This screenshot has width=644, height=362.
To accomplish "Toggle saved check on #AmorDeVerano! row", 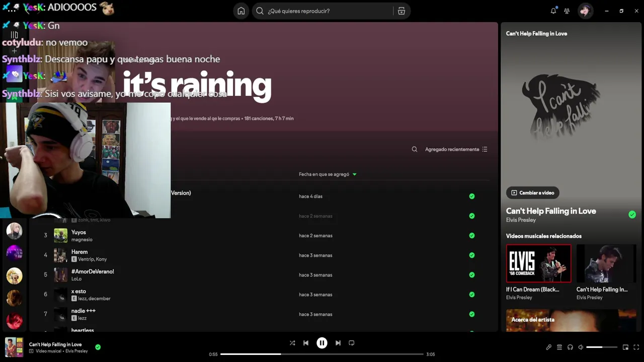I will pyautogui.click(x=472, y=275).
